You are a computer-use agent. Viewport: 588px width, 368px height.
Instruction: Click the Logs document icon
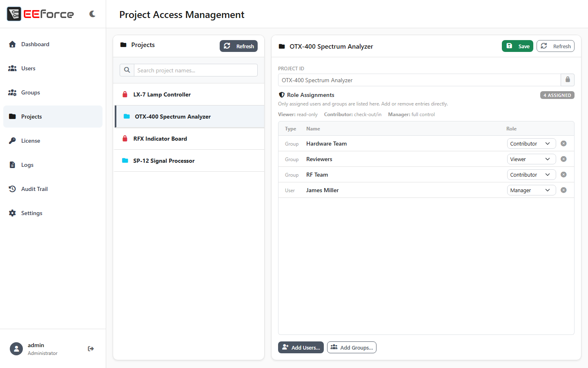point(12,165)
